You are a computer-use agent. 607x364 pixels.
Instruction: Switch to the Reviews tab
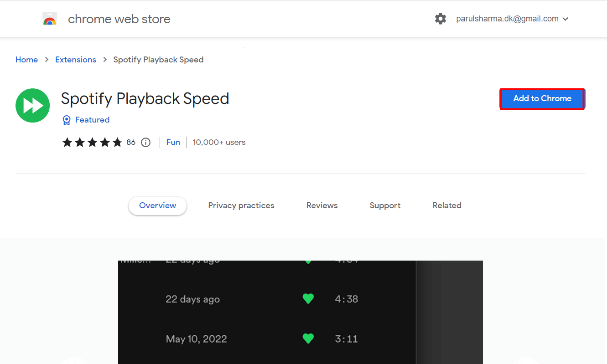pyautogui.click(x=322, y=205)
